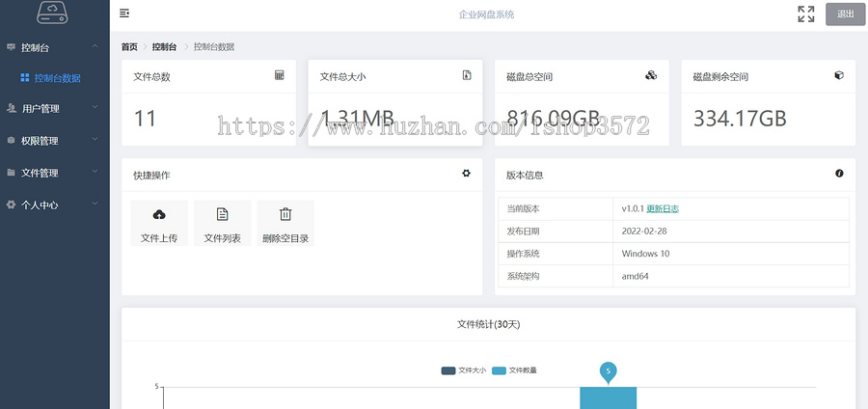This screenshot has width=868, height=409.
Task: Click the 快捷操作 panel heading
Action: [x=151, y=176]
